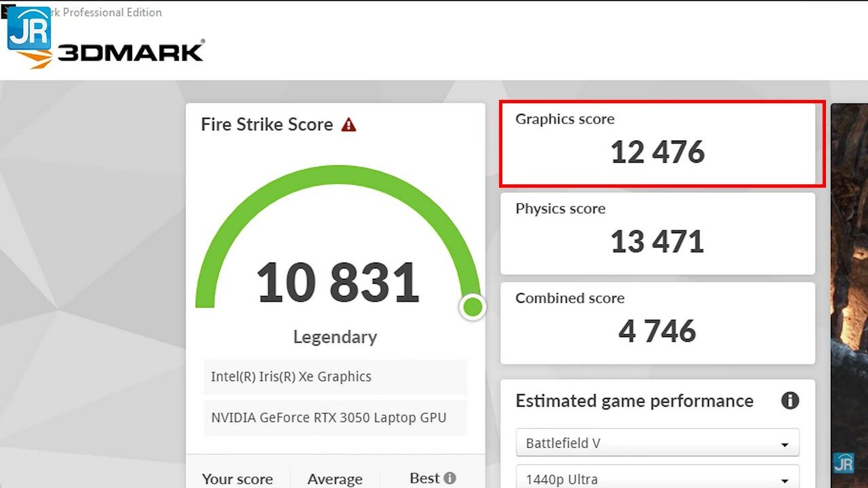
Task: Click the Intel(R) Iris(R) Xe Graphics entry
Action: point(334,376)
